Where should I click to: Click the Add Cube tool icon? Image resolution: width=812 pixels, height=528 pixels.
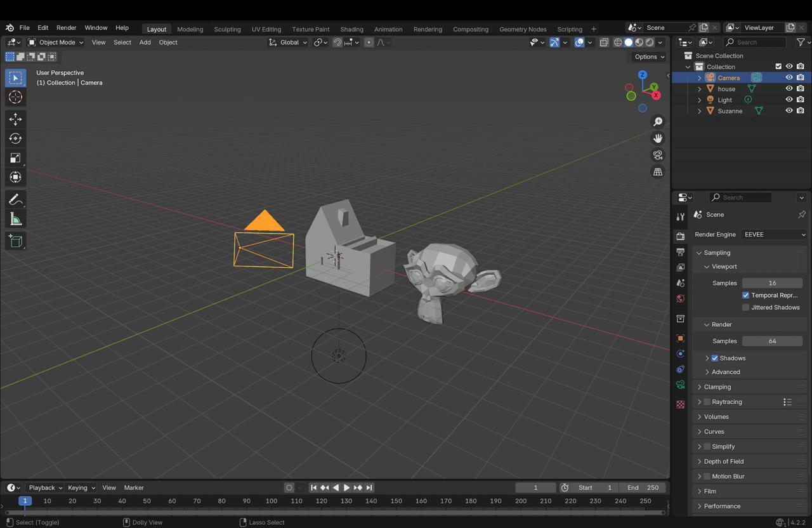coord(15,241)
